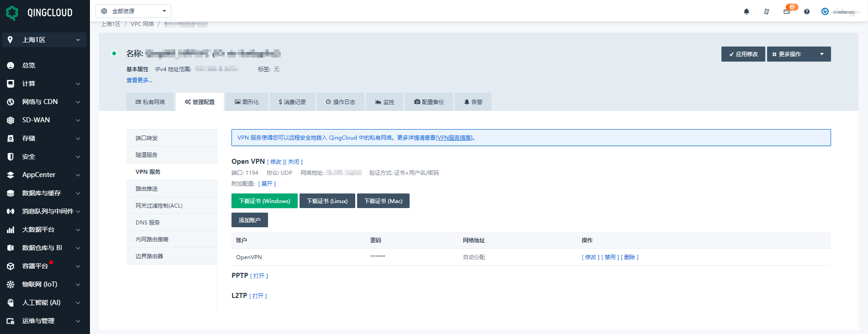Screen dimensions: 868x334
Task: Click the 人工智能 (AI) head icon
Action: point(11,303)
